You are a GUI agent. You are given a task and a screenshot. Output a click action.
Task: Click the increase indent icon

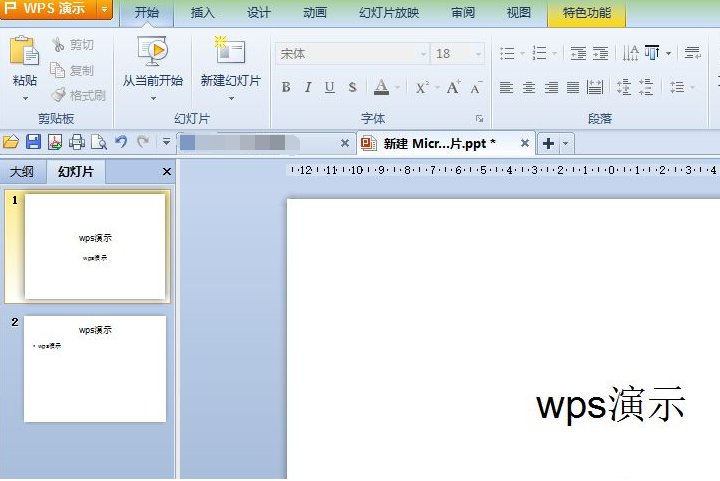[600, 53]
